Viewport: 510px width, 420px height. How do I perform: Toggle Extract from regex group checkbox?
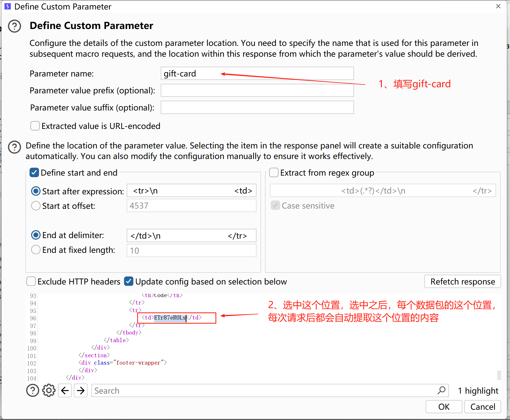pos(274,173)
